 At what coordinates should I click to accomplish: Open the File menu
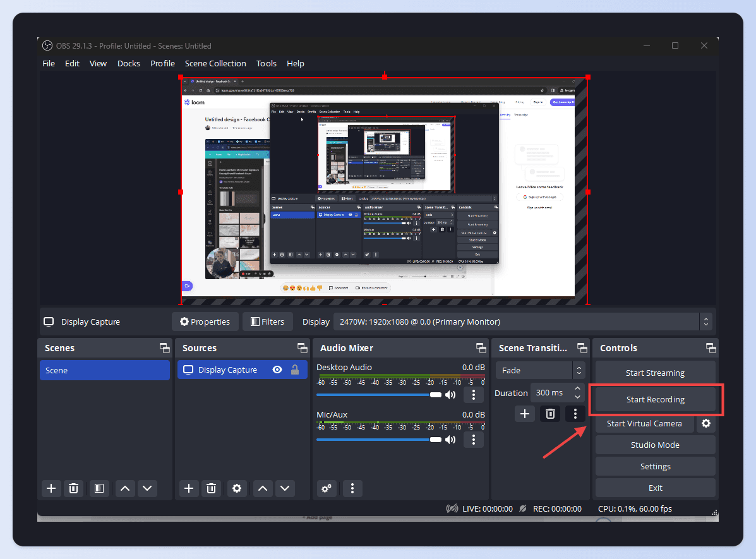(49, 63)
